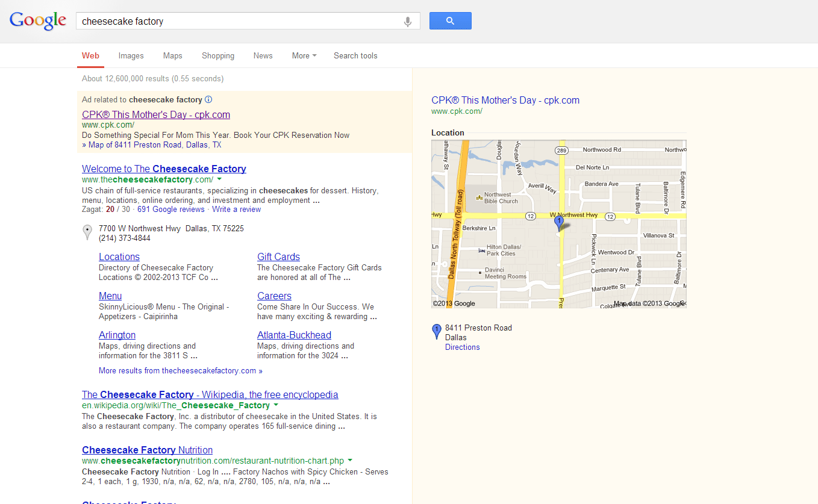
Task: Click the About 12,600,000 results text
Action: 152,78
